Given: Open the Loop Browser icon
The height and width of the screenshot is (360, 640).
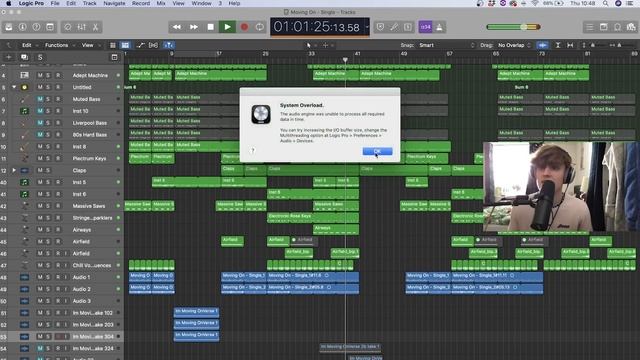Looking at the screenshot, I should (618, 27).
